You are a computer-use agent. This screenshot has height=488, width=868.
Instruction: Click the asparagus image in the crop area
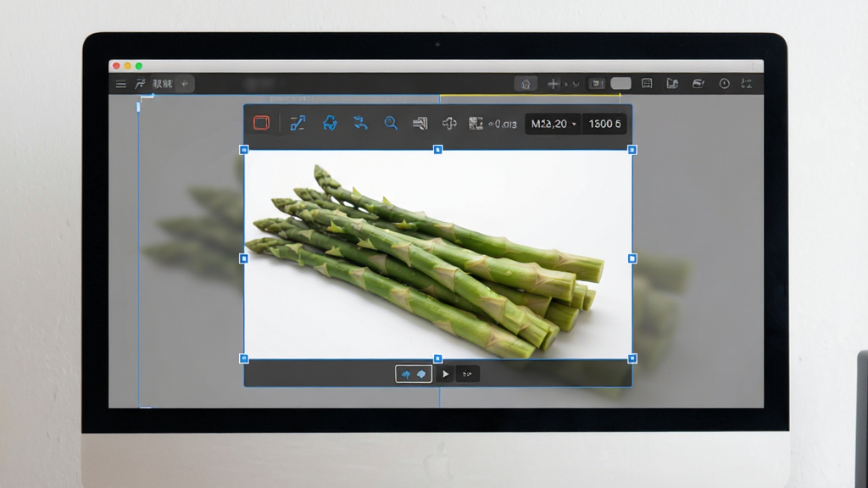pos(438,254)
